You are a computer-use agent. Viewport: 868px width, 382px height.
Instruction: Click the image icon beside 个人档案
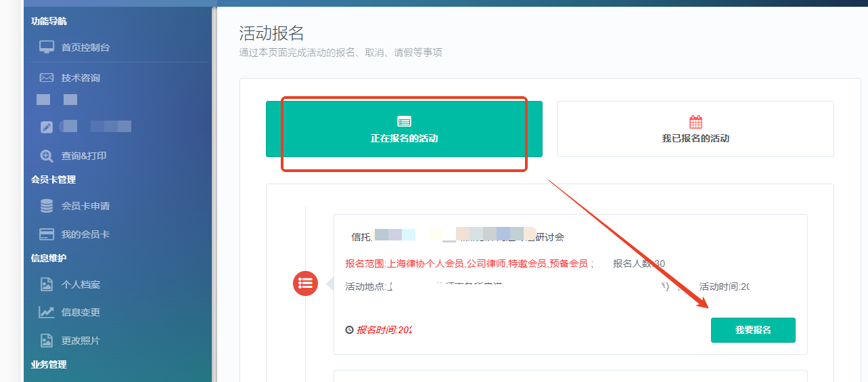pyautogui.click(x=47, y=284)
